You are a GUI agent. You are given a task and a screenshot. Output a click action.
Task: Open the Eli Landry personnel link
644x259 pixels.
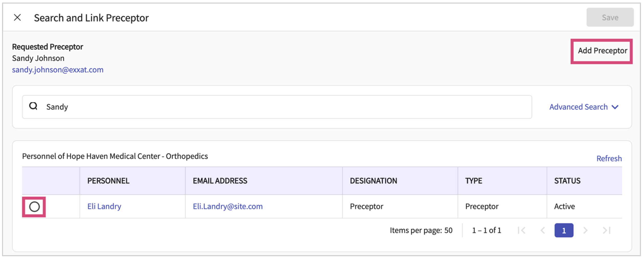click(104, 206)
